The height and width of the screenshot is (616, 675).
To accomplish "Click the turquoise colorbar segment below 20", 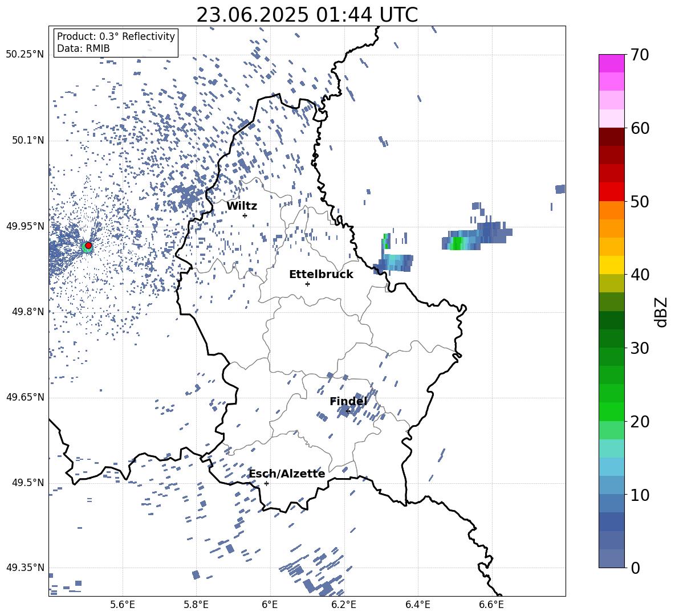I will [611, 448].
